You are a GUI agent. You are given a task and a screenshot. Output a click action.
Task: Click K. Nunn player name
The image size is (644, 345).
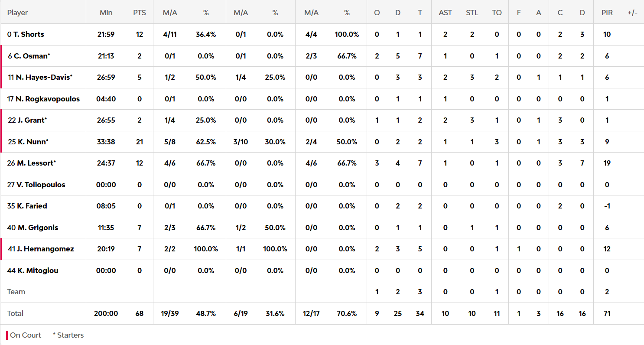tap(33, 142)
